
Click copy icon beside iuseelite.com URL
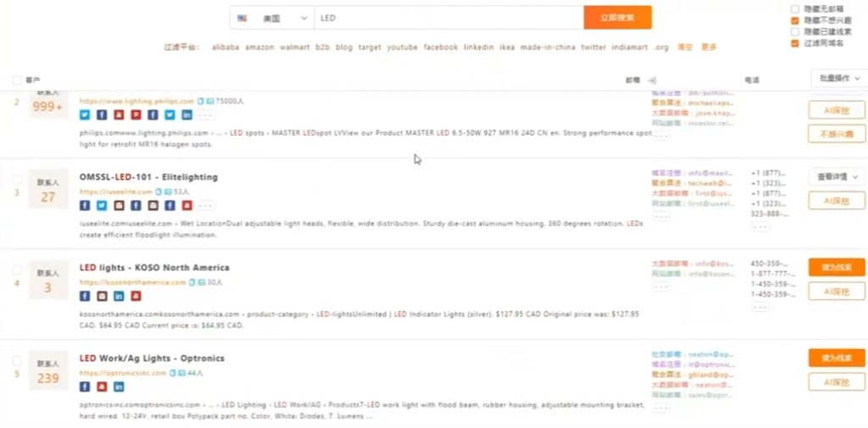click(x=159, y=192)
